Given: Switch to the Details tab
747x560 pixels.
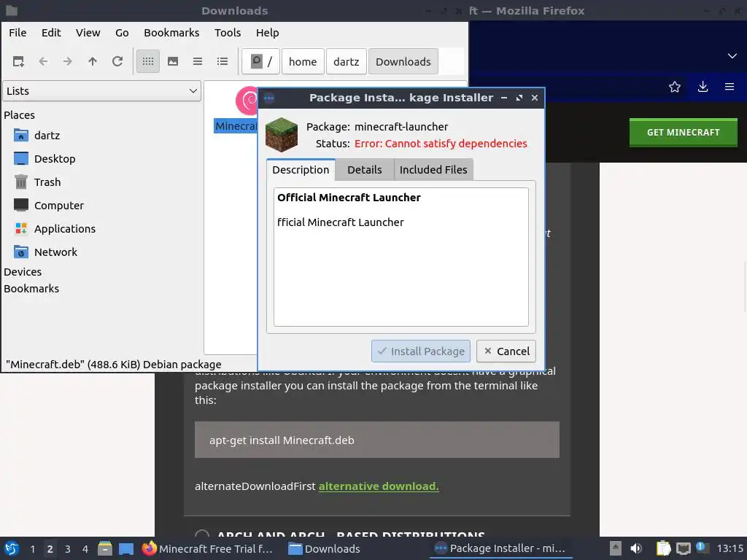Looking at the screenshot, I should pos(365,170).
